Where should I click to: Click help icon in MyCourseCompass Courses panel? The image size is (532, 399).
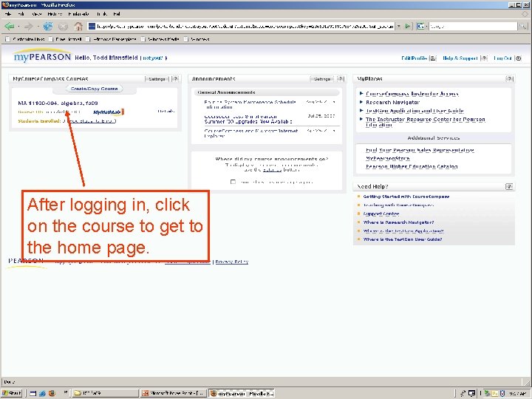pyautogui.click(x=175, y=79)
